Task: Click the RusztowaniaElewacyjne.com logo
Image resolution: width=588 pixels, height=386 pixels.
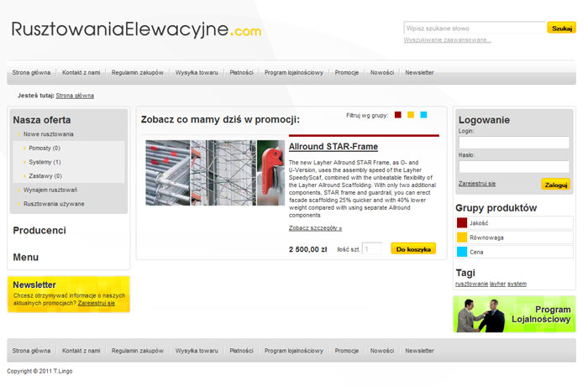Action: 136,29
